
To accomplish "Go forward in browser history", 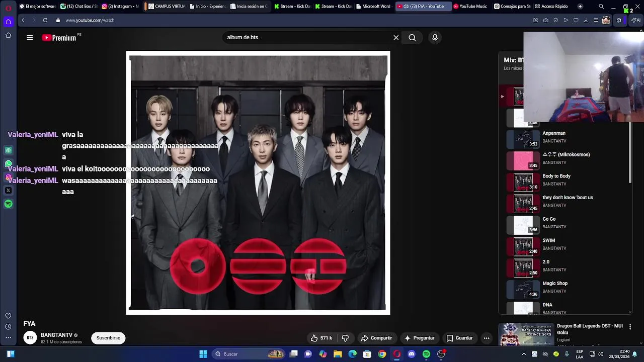I will pyautogui.click(x=34, y=20).
